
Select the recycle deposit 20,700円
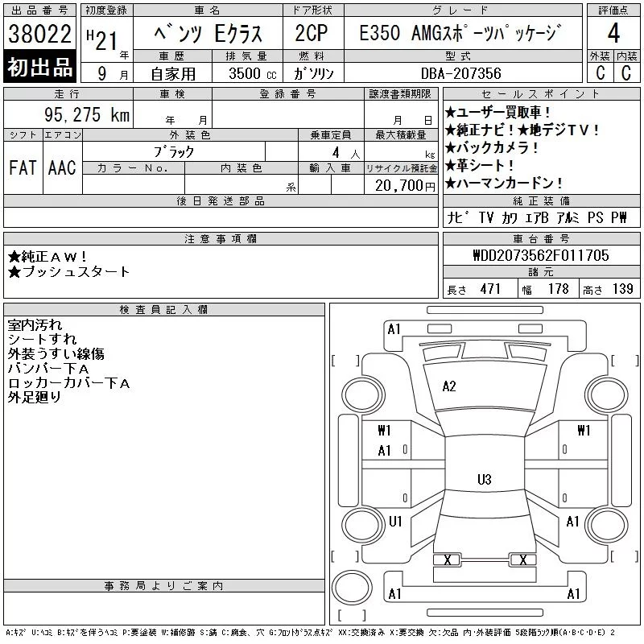coord(405,186)
